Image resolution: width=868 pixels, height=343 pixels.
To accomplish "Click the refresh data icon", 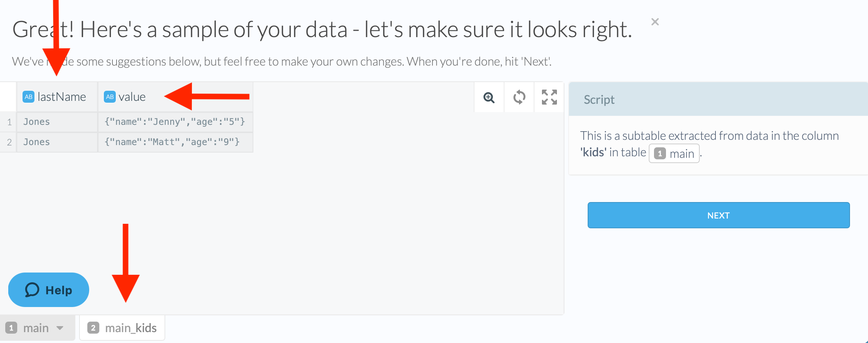I will point(519,97).
